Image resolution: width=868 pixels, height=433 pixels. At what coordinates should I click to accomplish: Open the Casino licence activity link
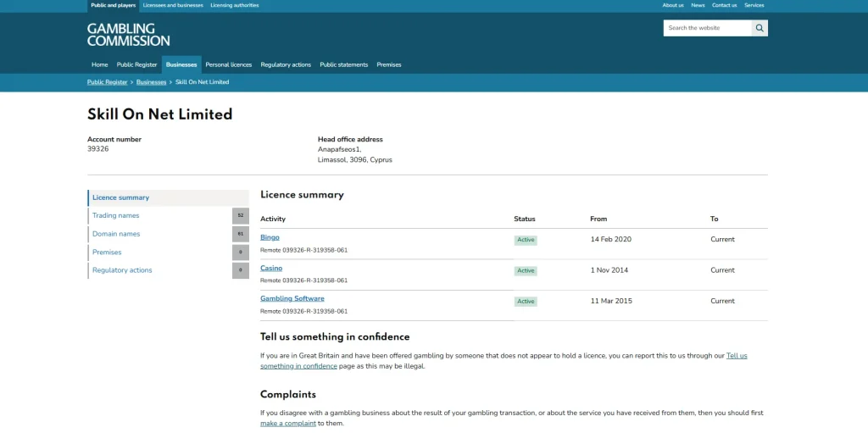coord(271,269)
